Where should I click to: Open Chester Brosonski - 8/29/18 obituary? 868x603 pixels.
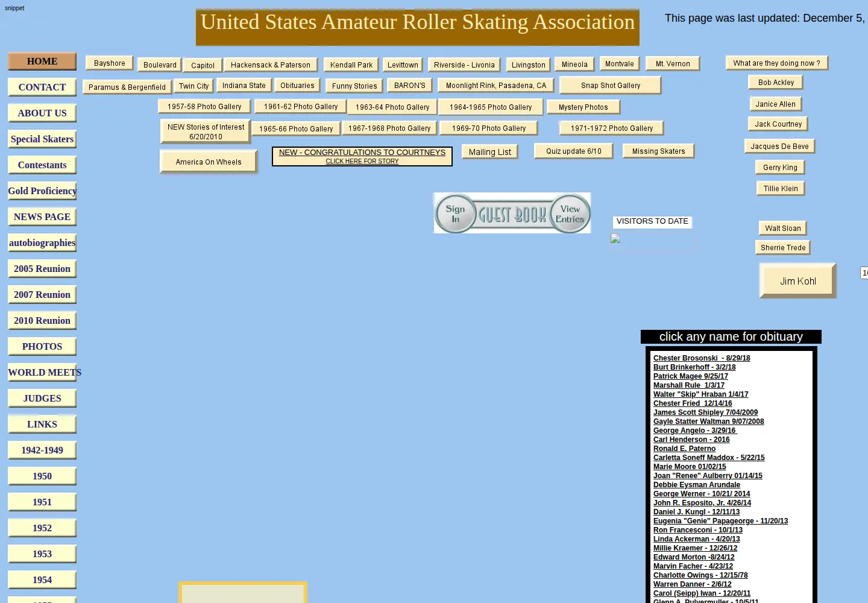point(702,358)
